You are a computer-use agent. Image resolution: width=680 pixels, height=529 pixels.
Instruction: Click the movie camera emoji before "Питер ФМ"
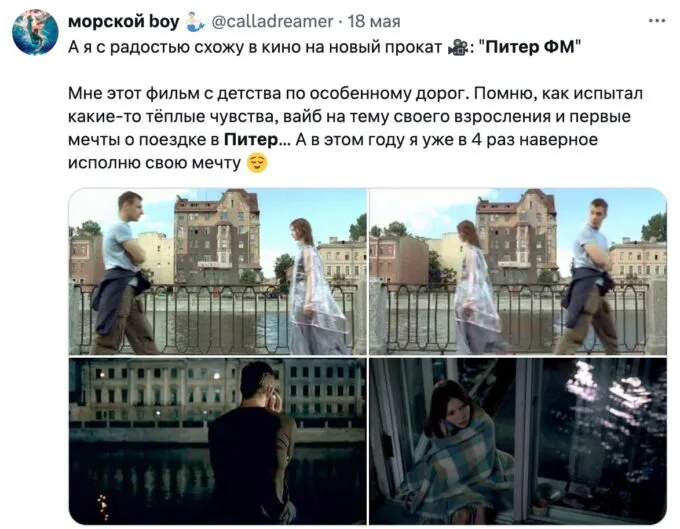(x=457, y=47)
